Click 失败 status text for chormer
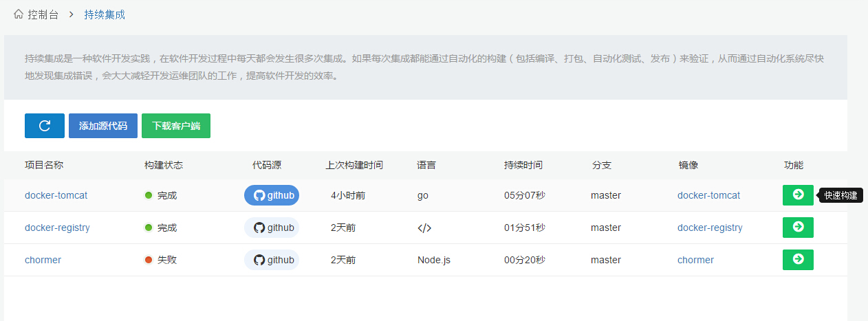868x321 pixels. 167,260
